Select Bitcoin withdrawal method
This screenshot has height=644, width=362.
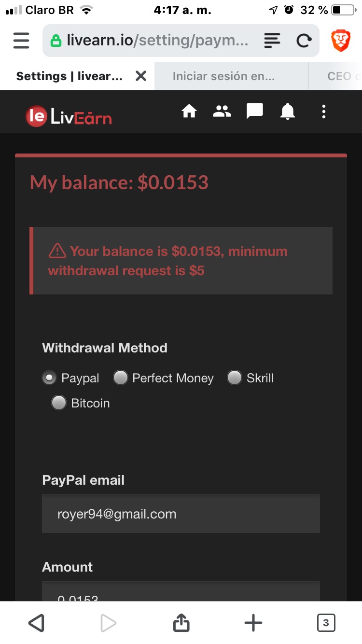[59, 403]
